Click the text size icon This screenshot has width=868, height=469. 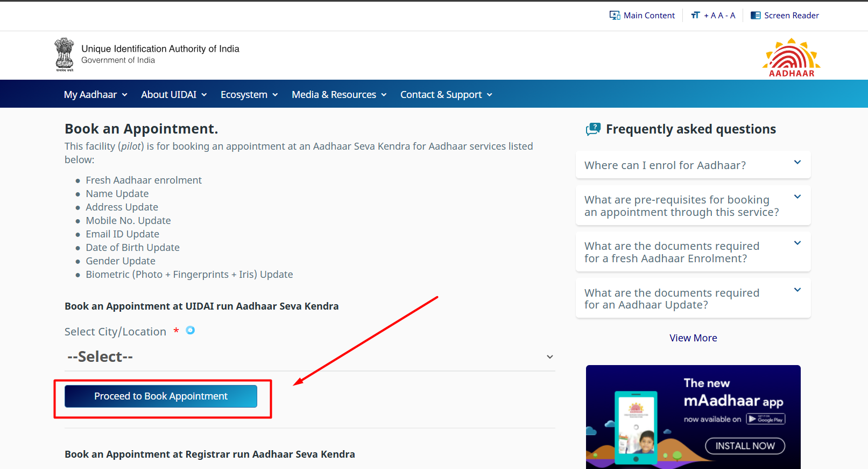point(695,16)
